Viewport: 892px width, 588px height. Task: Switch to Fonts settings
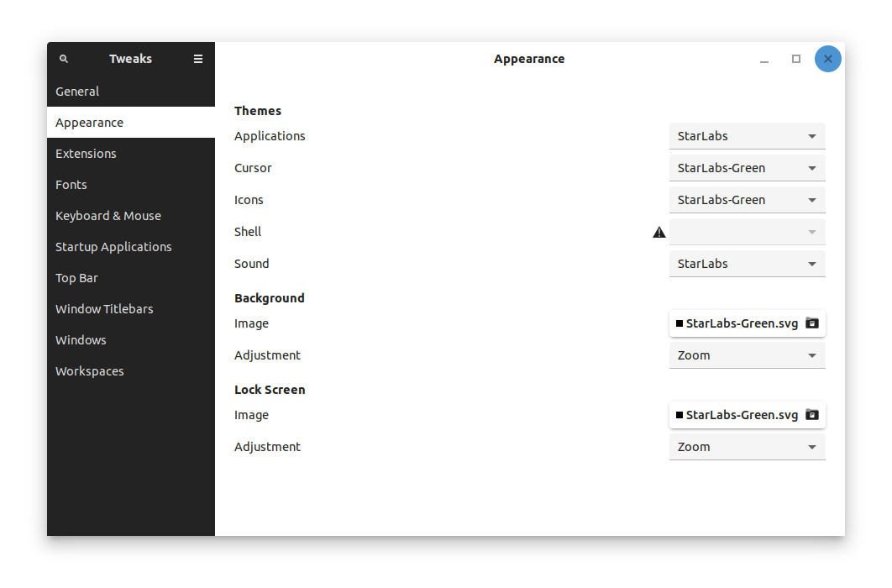131,184
